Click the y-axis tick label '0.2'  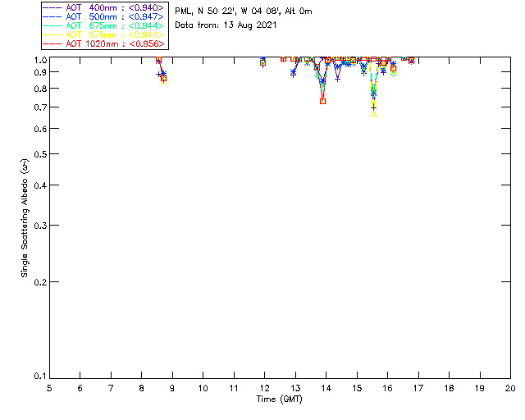[x=40, y=282]
